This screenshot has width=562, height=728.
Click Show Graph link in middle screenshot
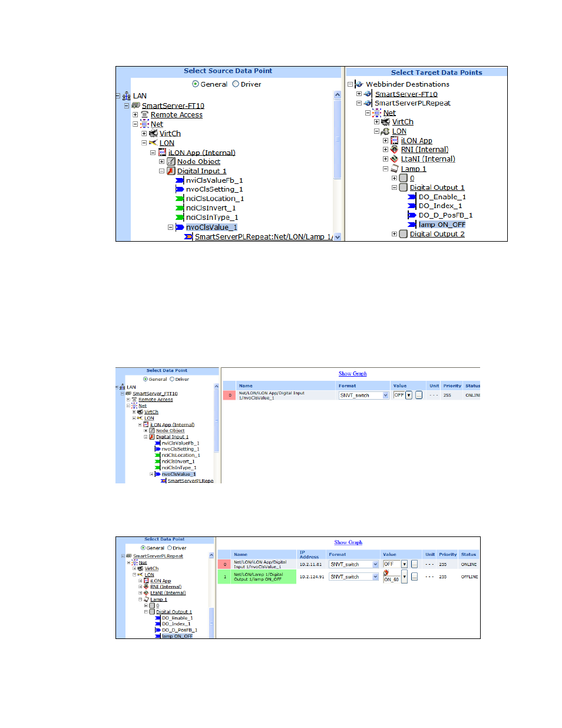pyautogui.click(x=353, y=374)
